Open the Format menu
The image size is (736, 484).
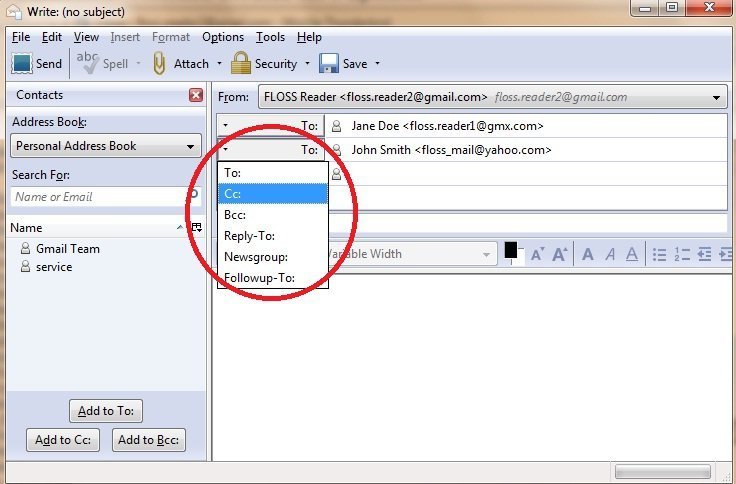tap(171, 37)
